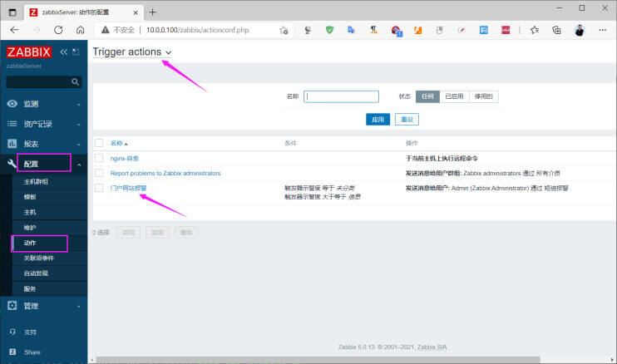Select the 已启用 status filter
617x364 pixels.
coord(454,96)
